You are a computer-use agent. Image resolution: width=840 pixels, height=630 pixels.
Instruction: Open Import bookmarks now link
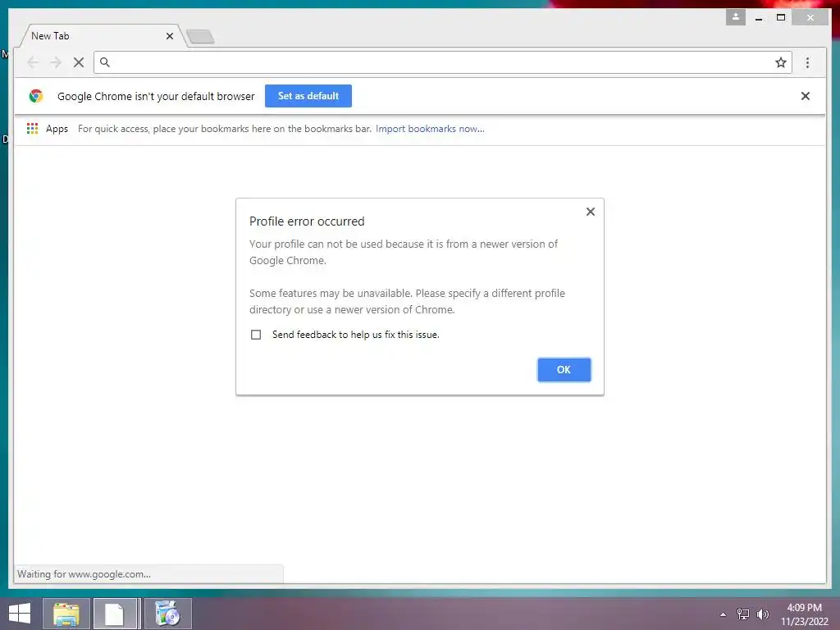click(x=430, y=129)
